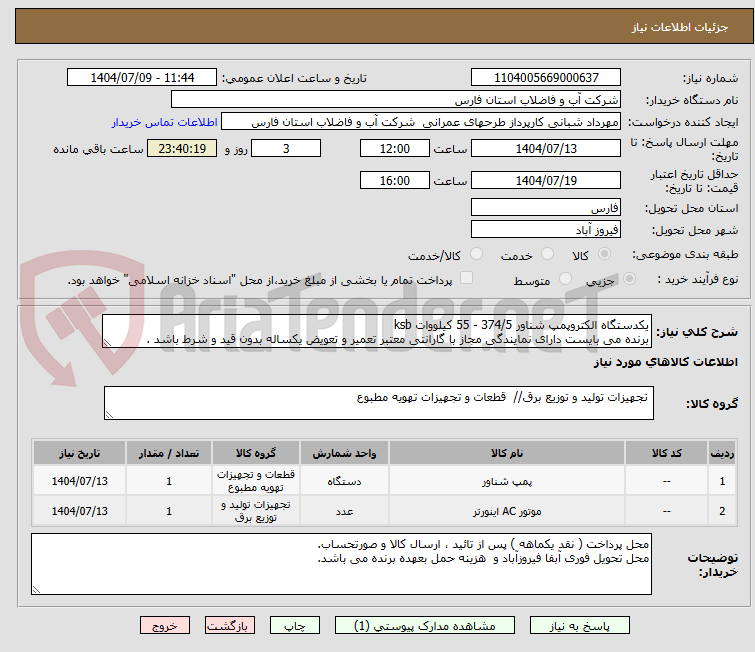Click the announcement date field 1404/07/09 - 11:44
Viewport: 755px width, 652px height.
point(142,78)
